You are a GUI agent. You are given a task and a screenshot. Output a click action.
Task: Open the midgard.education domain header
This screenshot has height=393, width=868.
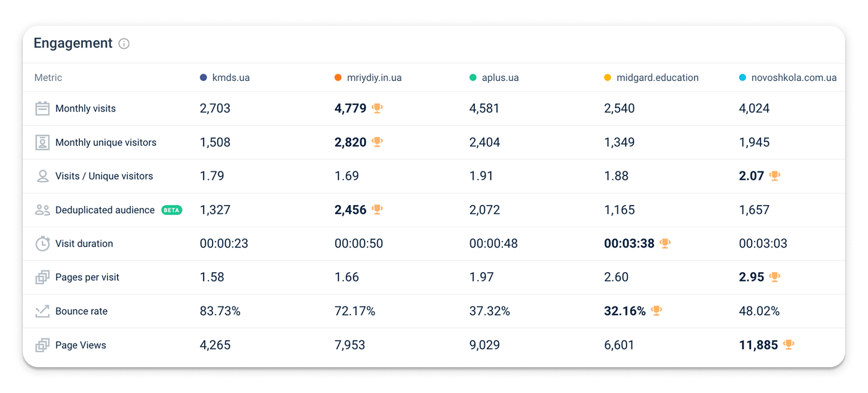pos(651,78)
